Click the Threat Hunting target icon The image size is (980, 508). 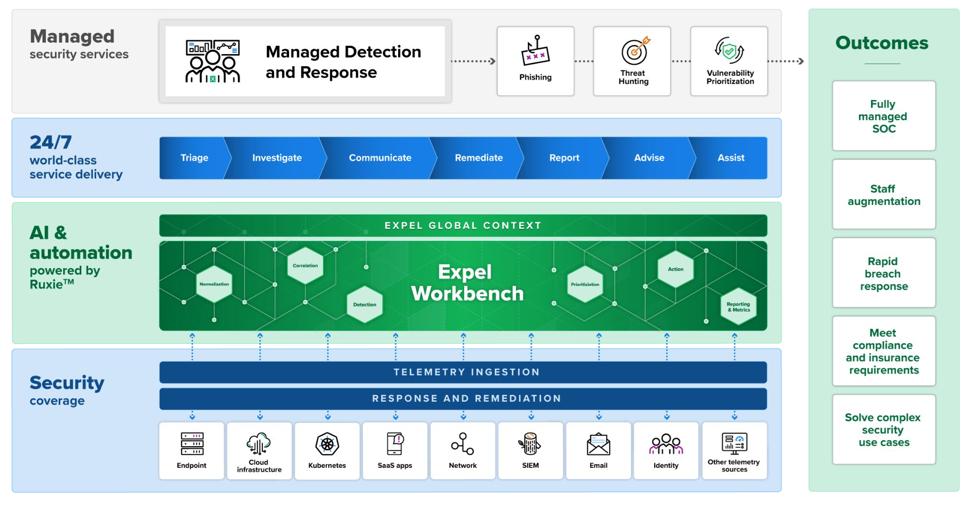(636, 50)
